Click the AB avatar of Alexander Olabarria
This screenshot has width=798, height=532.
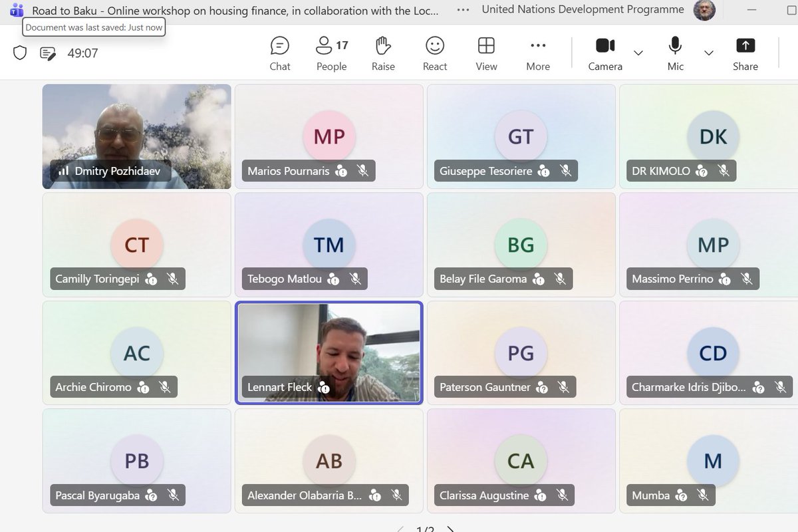click(x=329, y=461)
